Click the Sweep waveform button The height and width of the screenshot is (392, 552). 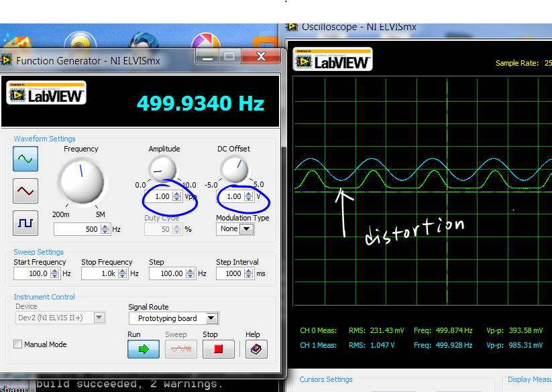(181, 349)
